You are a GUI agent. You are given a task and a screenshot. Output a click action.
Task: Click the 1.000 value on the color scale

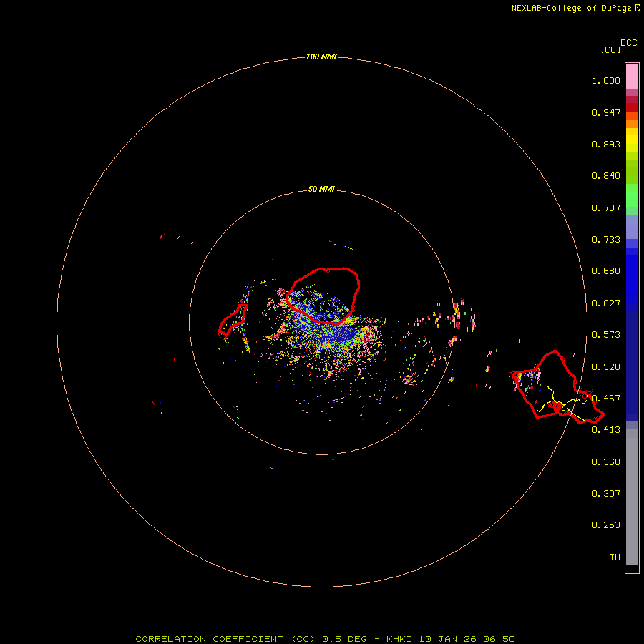[606, 80]
